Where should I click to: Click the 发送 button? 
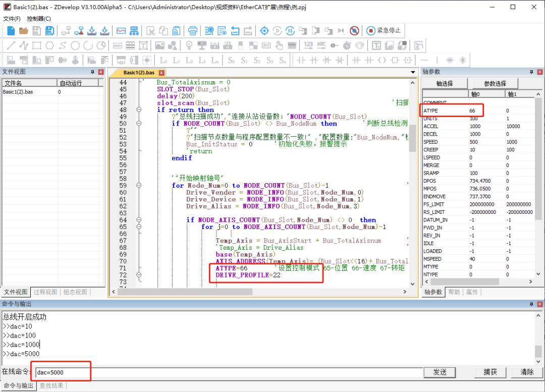[x=440, y=372]
